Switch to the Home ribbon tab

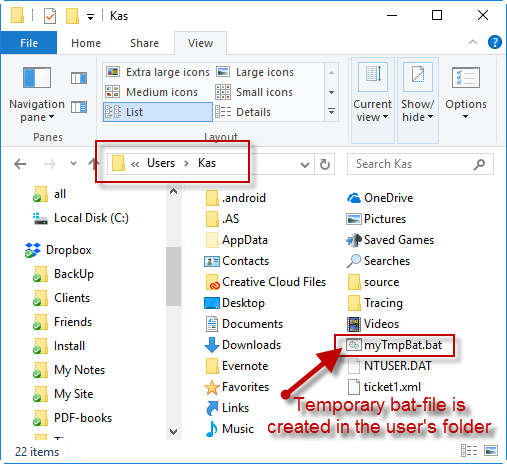86,43
